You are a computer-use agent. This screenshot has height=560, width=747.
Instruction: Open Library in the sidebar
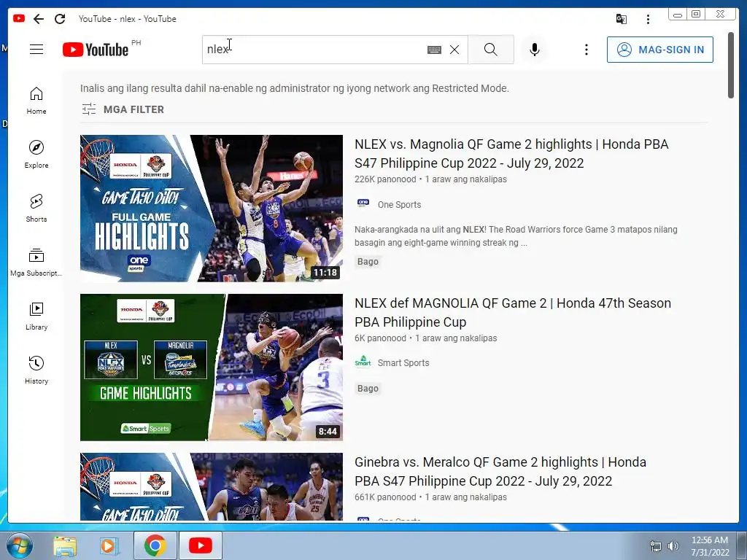(x=36, y=316)
